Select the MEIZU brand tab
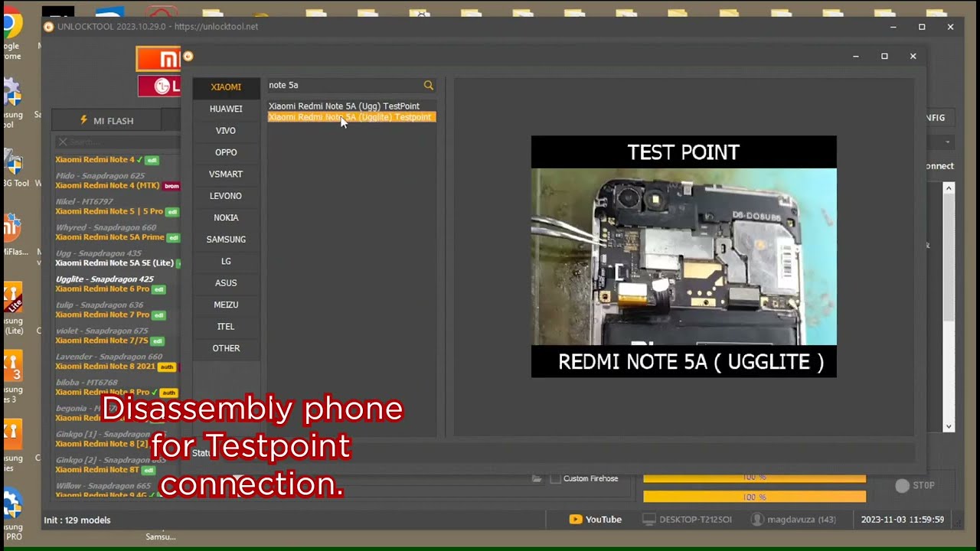The width and height of the screenshot is (980, 551). (x=226, y=305)
